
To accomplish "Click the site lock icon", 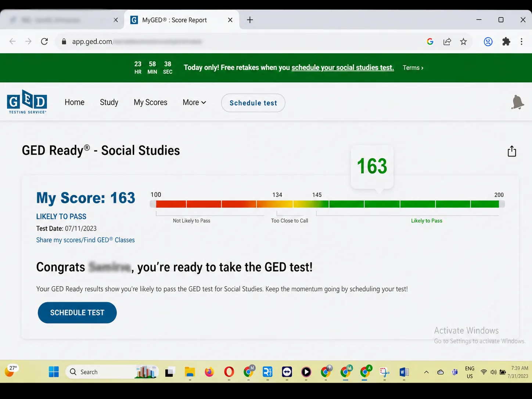I will [64, 42].
